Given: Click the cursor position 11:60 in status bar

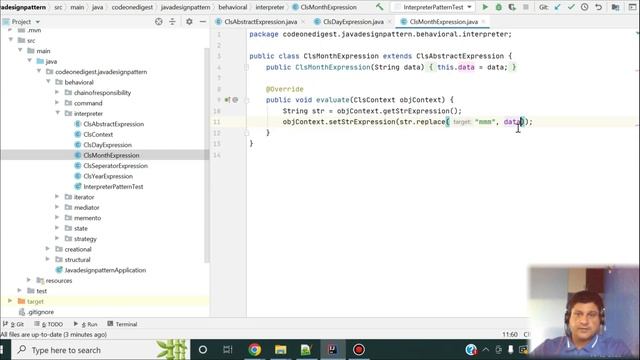Looking at the screenshot, I should pyautogui.click(x=510, y=334).
